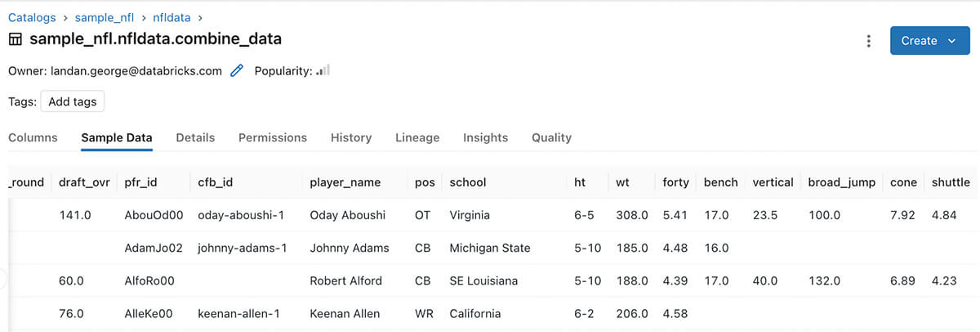Image resolution: width=980 pixels, height=332 pixels.
Task: Expand the Create dropdown button
Action: pos(929,41)
